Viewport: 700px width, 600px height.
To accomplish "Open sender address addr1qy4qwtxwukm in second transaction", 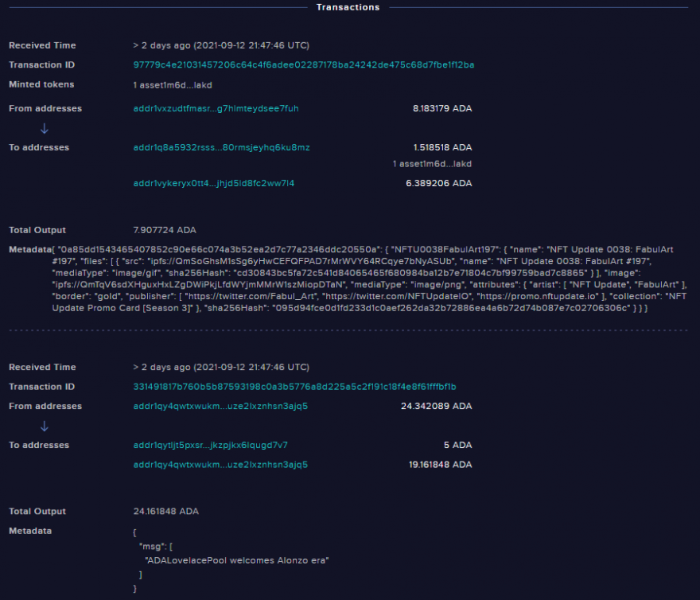I will (220, 406).
